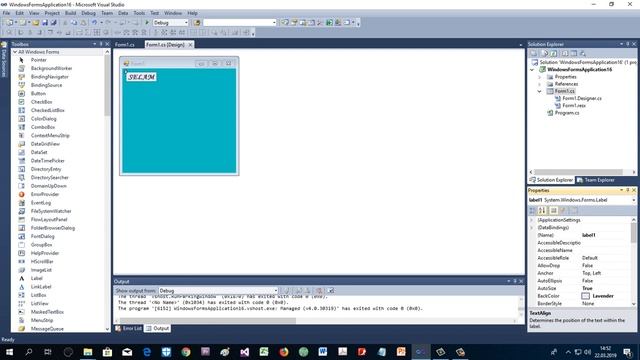The image size is (640, 360).
Task: Collapse the All Windows Forms Toolbox group
Action: tap(15, 52)
